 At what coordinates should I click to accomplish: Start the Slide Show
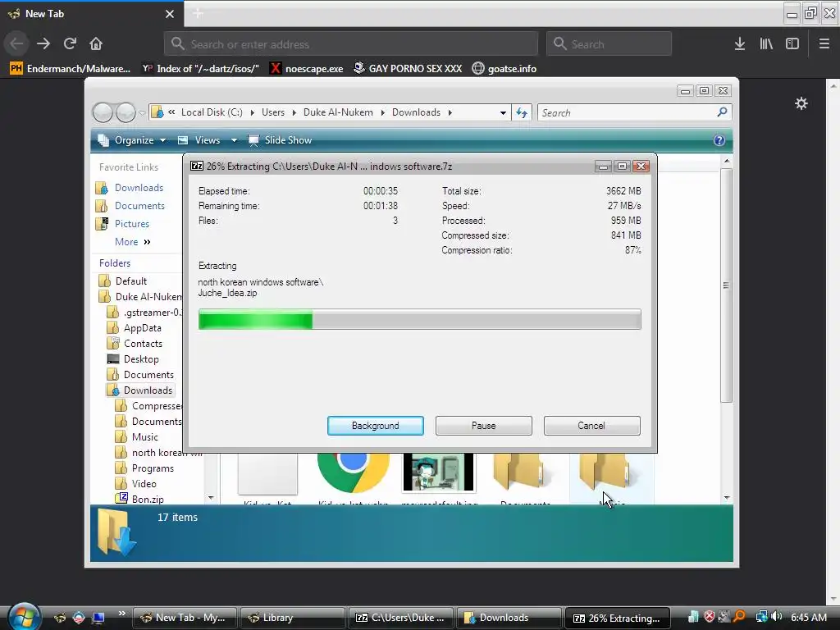pos(281,140)
